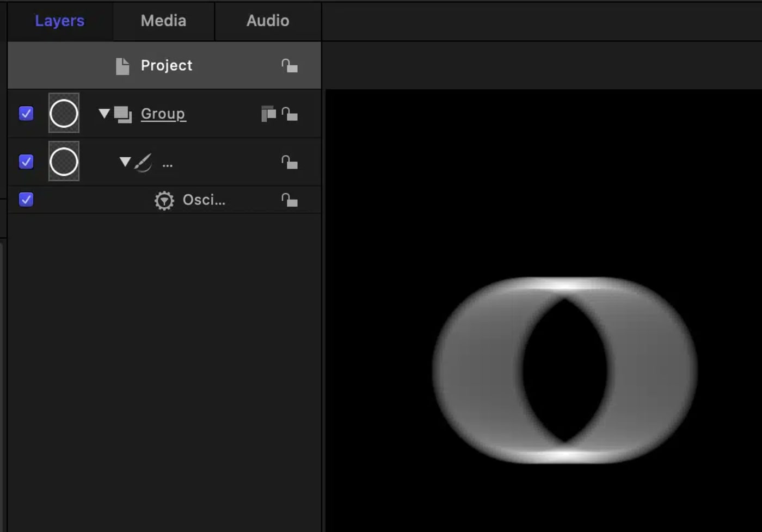Viewport: 762px width, 532px height.
Task: Lock the paint stroke layer
Action: coord(290,162)
